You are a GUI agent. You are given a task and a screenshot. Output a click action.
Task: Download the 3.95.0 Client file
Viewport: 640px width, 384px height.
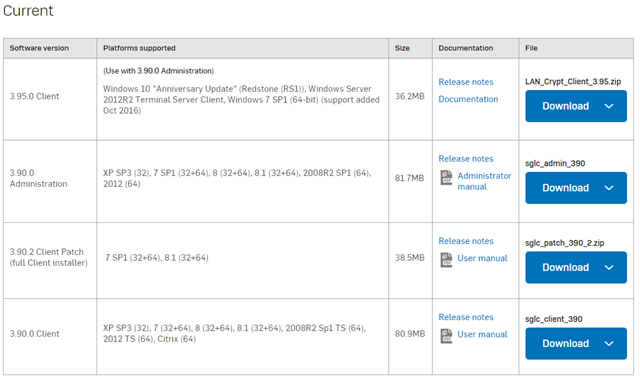coord(565,106)
